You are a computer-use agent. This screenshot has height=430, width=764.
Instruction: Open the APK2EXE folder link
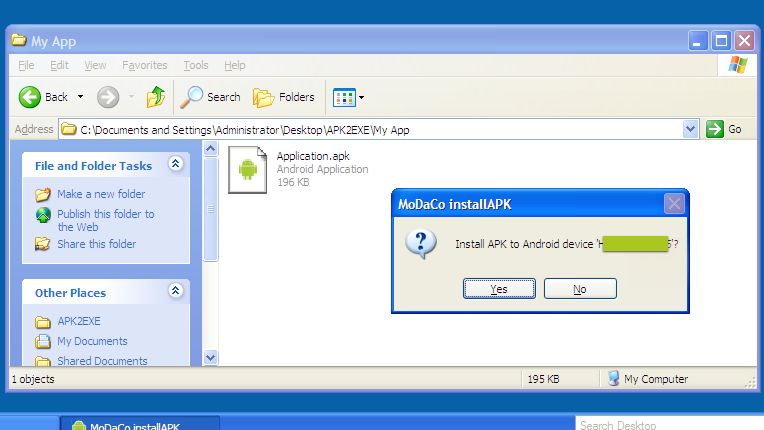coord(79,321)
